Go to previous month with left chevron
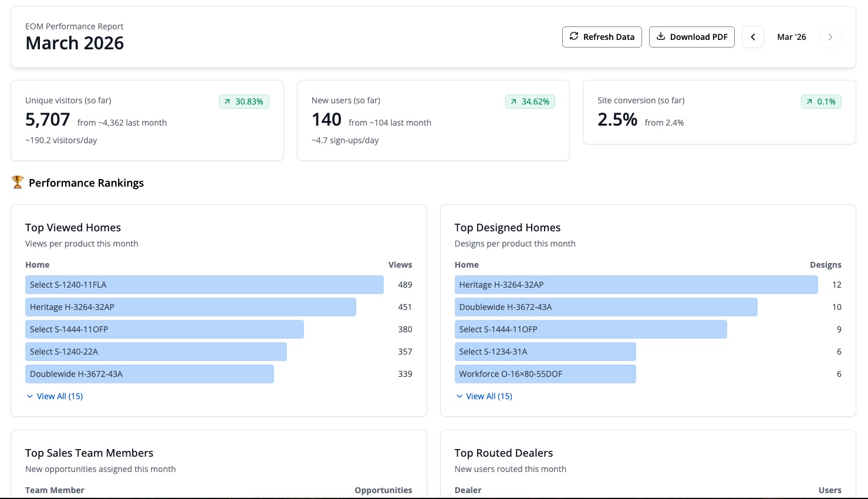The width and height of the screenshot is (868, 499). coord(753,37)
